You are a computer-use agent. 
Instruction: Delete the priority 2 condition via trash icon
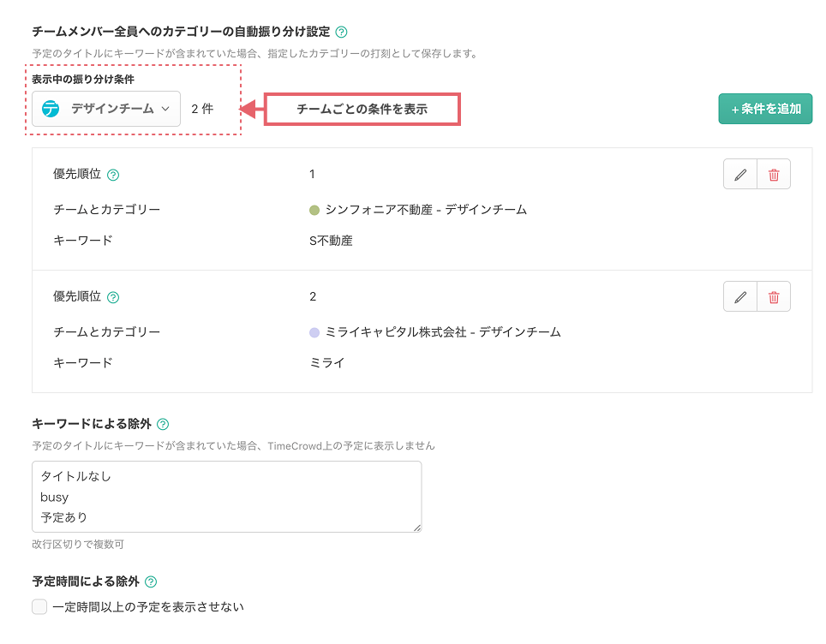(x=774, y=297)
